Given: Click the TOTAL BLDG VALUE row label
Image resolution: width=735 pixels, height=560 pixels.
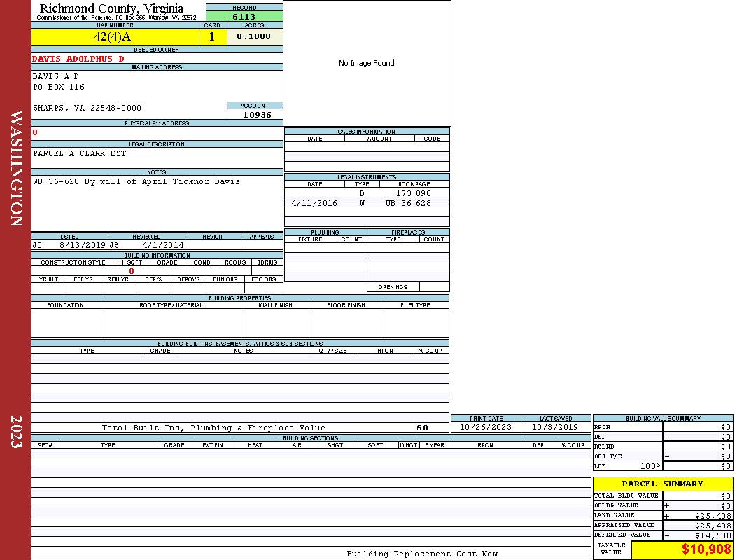Looking at the screenshot, I should [x=626, y=496].
